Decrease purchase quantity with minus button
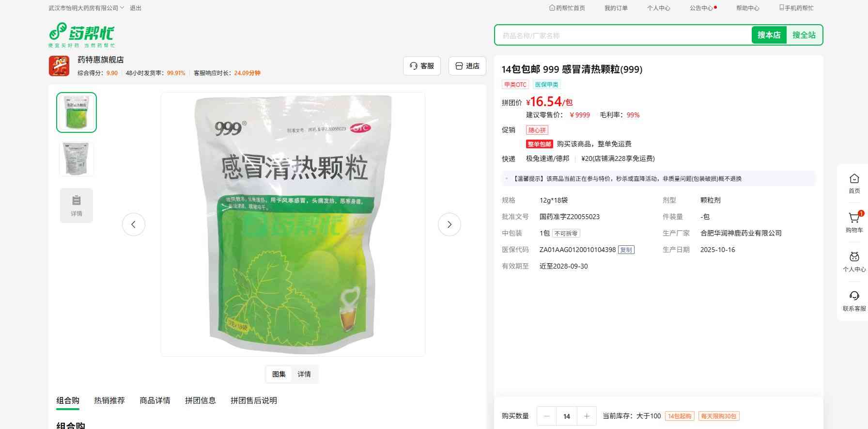Image resolution: width=868 pixels, height=429 pixels. click(x=547, y=416)
